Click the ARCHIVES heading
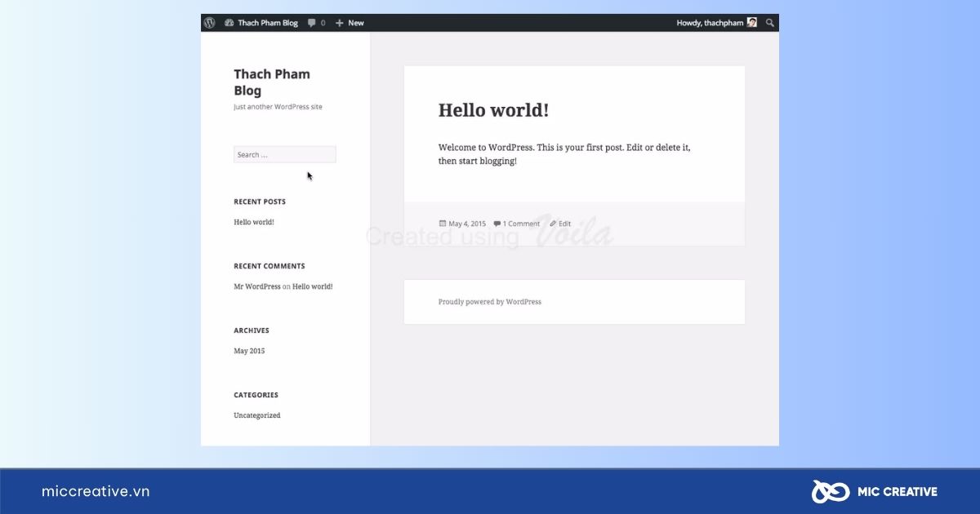Image resolution: width=980 pixels, height=514 pixels. coord(252,330)
